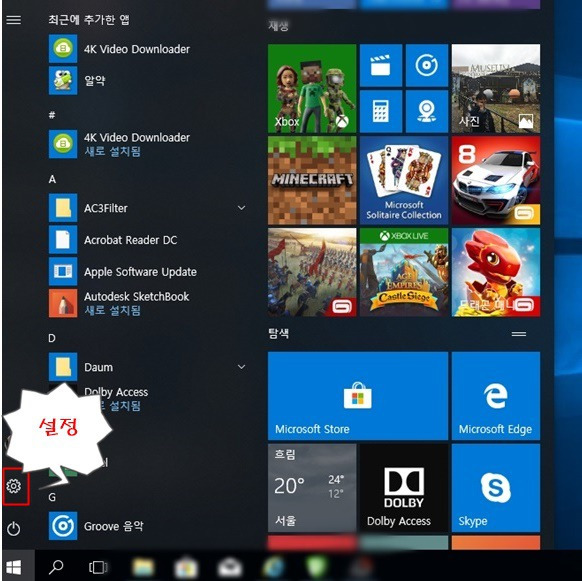Open the Asphalt 8 racing tile

[x=496, y=180]
